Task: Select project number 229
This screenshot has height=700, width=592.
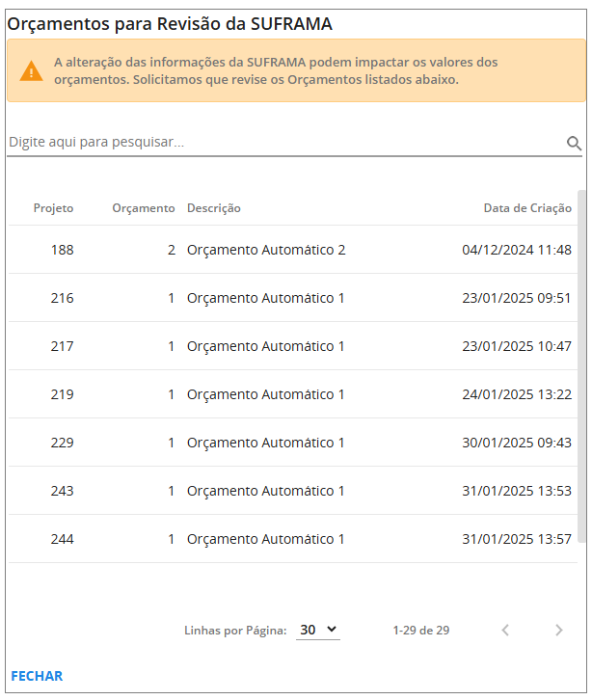Action: 62,443
